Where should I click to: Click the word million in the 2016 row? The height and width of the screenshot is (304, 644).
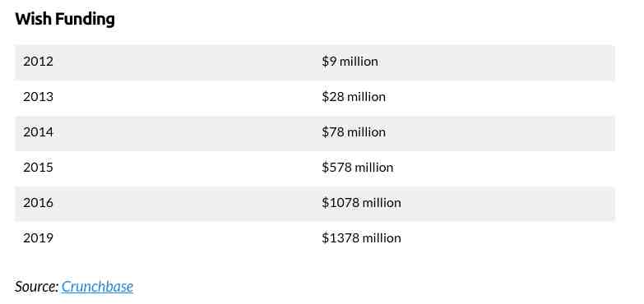(x=382, y=203)
